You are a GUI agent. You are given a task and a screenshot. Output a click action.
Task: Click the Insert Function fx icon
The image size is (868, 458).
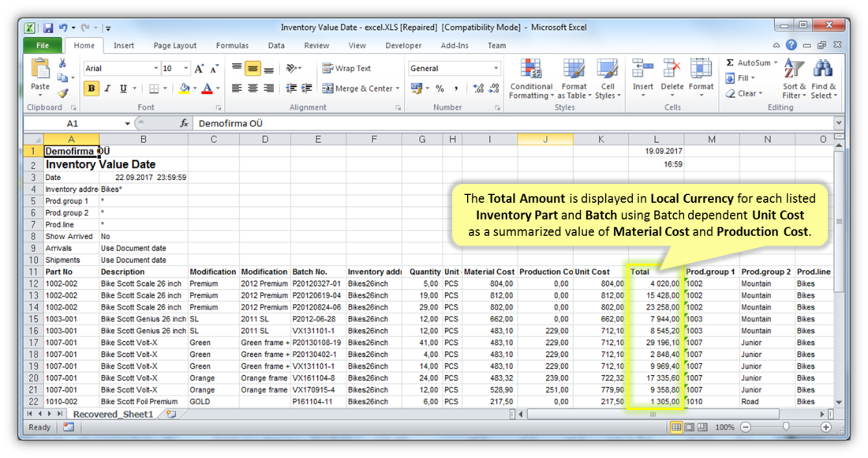click(185, 123)
